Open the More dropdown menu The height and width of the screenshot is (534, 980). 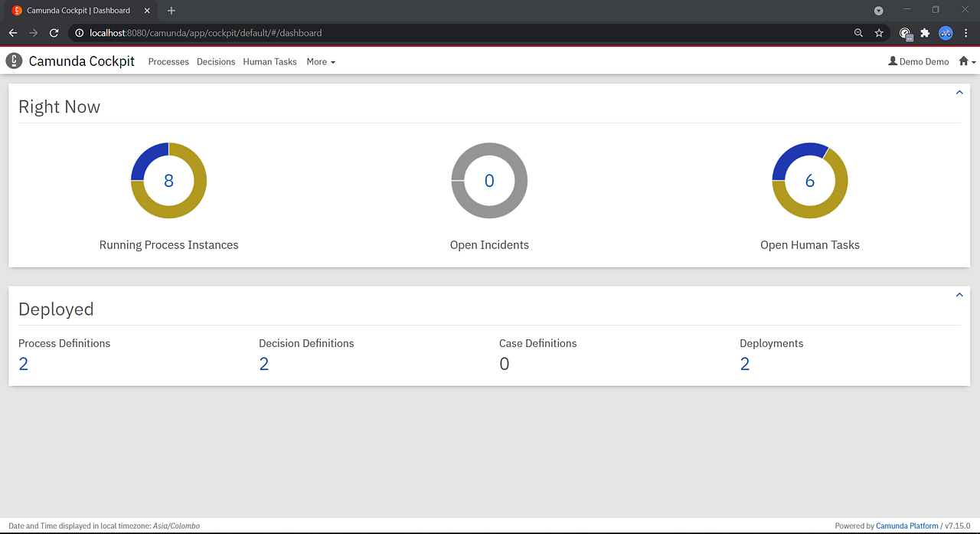(320, 61)
